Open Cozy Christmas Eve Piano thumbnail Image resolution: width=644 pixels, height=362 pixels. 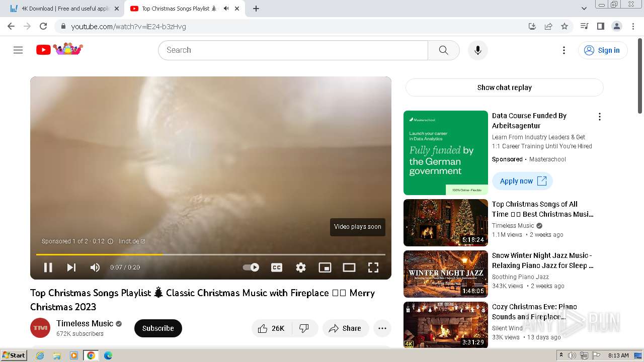446,325
